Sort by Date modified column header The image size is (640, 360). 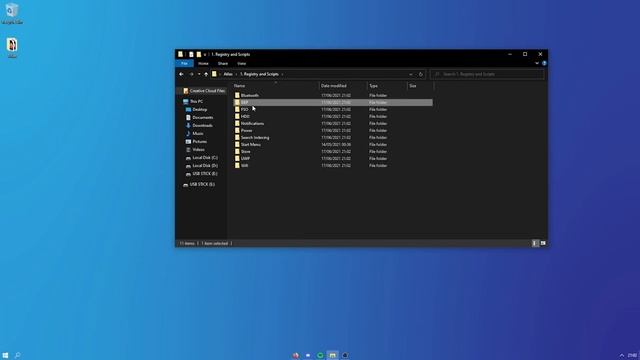(x=343, y=86)
